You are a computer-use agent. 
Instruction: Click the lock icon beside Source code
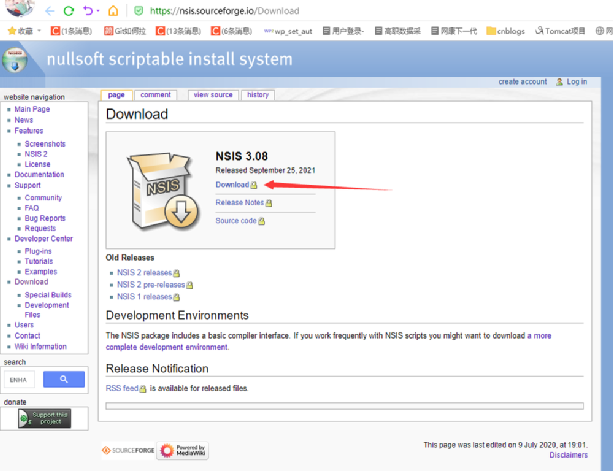tap(262, 221)
